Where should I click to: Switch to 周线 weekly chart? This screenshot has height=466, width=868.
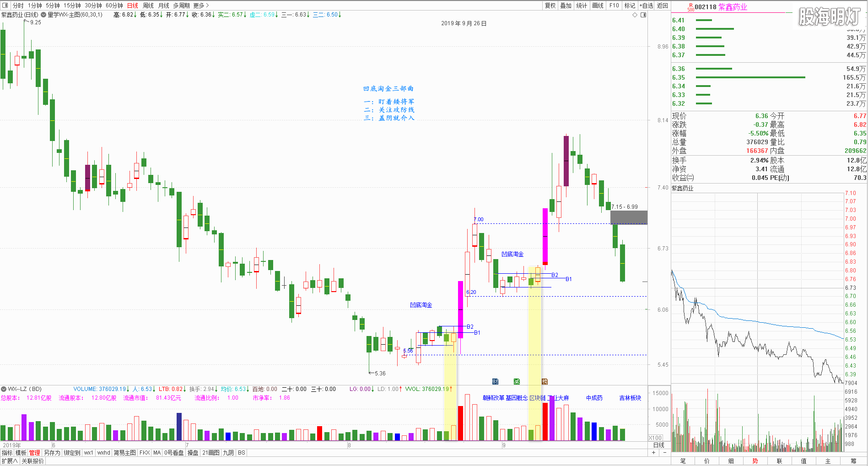(148, 5)
